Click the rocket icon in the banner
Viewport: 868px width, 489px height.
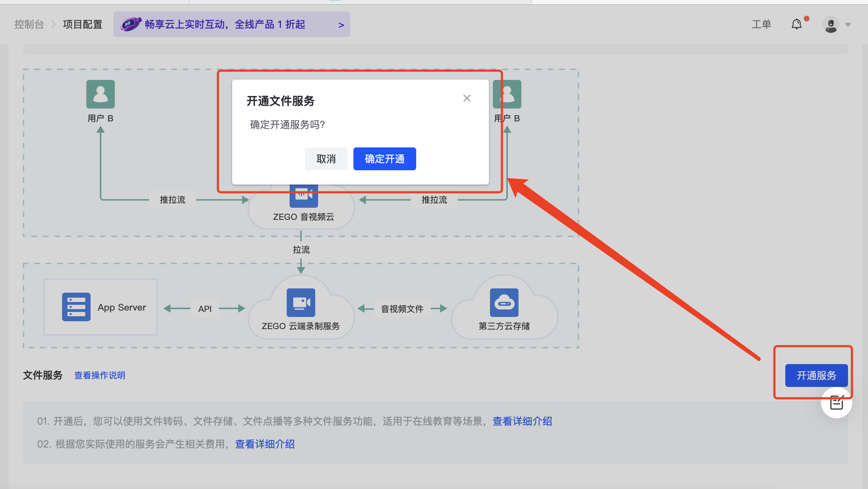(x=131, y=24)
